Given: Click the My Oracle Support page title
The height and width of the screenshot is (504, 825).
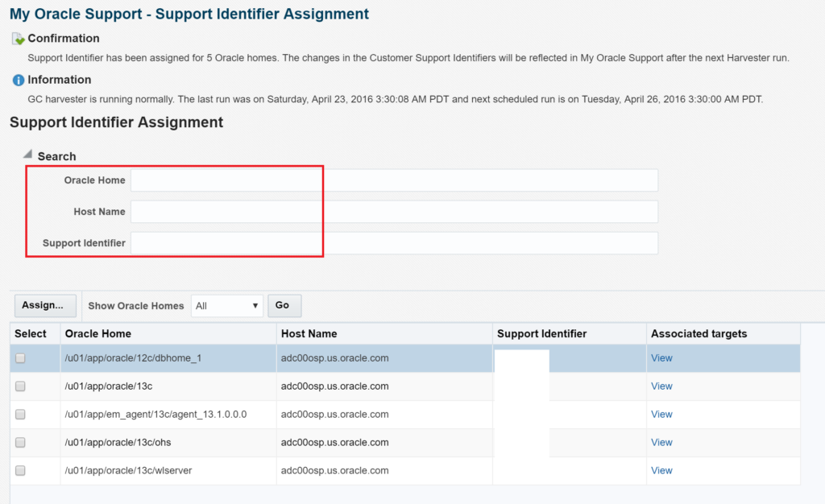Looking at the screenshot, I should coord(189,14).
